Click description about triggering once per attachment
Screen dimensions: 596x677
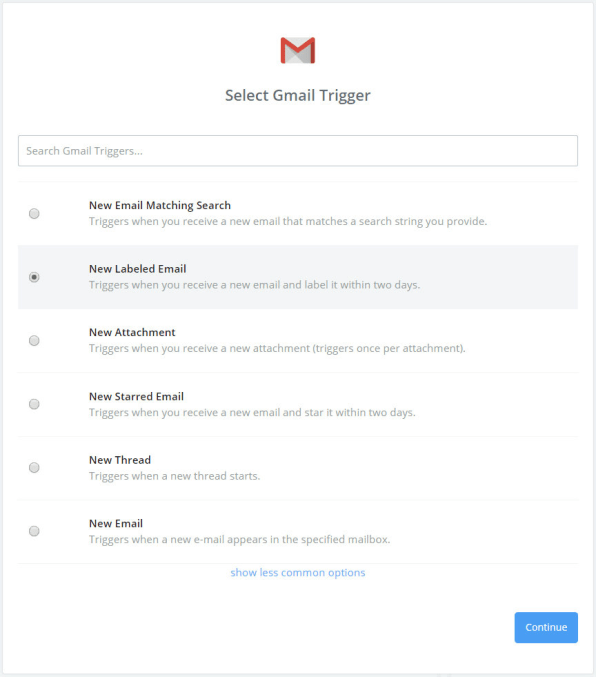[277, 348]
